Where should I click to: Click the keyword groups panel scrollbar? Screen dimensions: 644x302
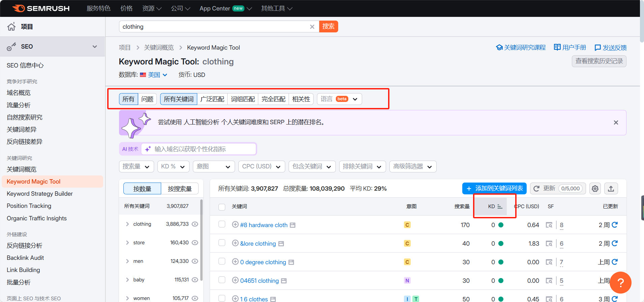click(x=201, y=240)
